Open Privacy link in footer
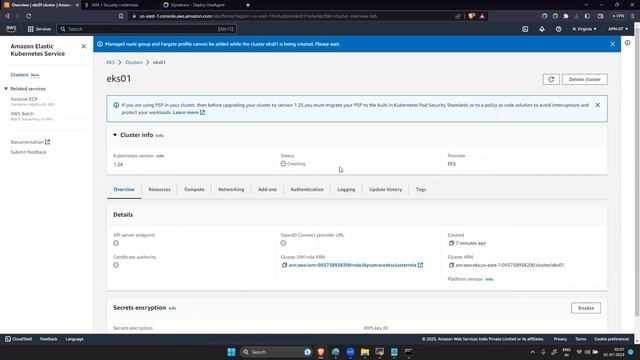640x360 pixels. tap(560, 339)
